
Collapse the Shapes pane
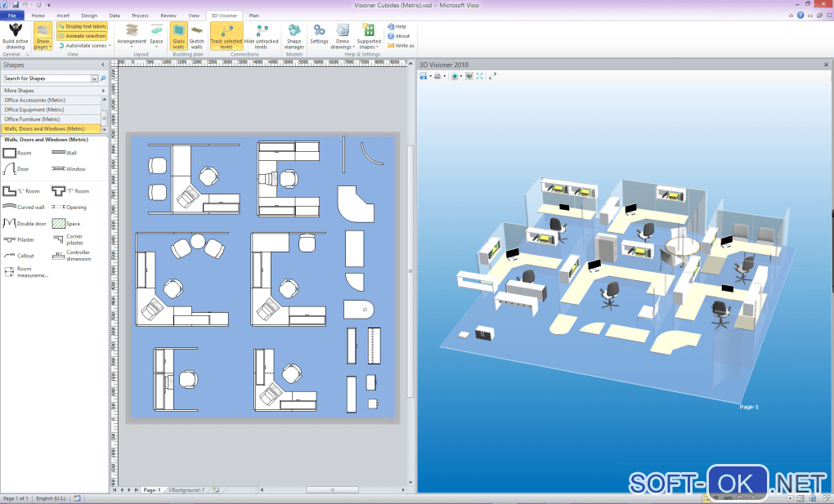coord(103,65)
